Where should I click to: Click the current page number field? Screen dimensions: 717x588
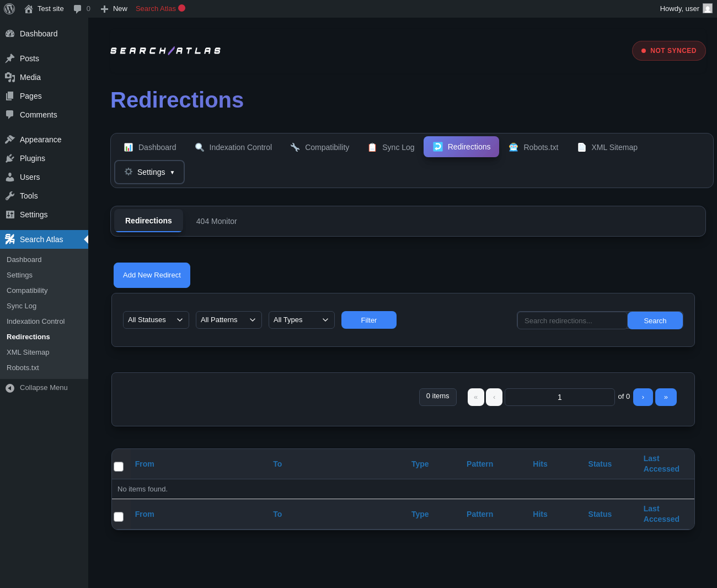560,397
